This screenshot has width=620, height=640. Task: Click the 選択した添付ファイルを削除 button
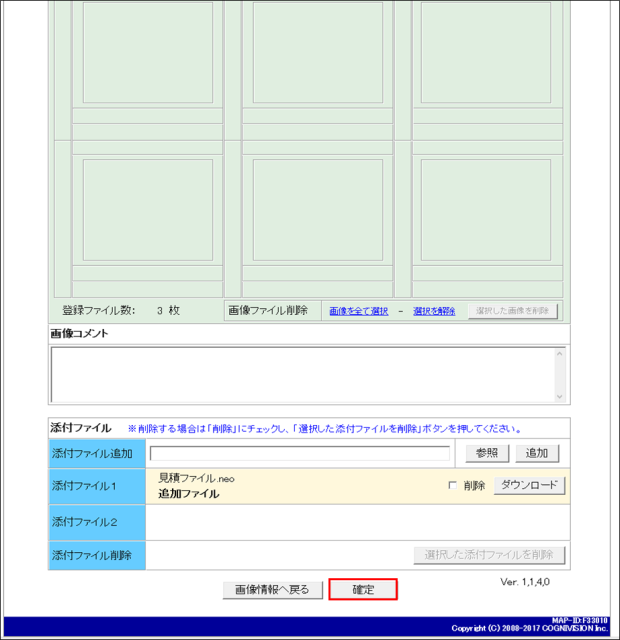(x=489, y=555)
